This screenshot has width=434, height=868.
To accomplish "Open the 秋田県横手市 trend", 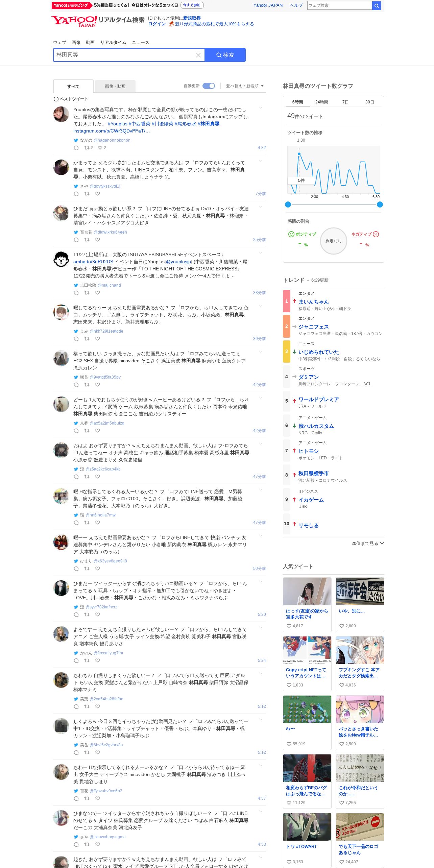I will pyautogui.click(x=313, y=474).
